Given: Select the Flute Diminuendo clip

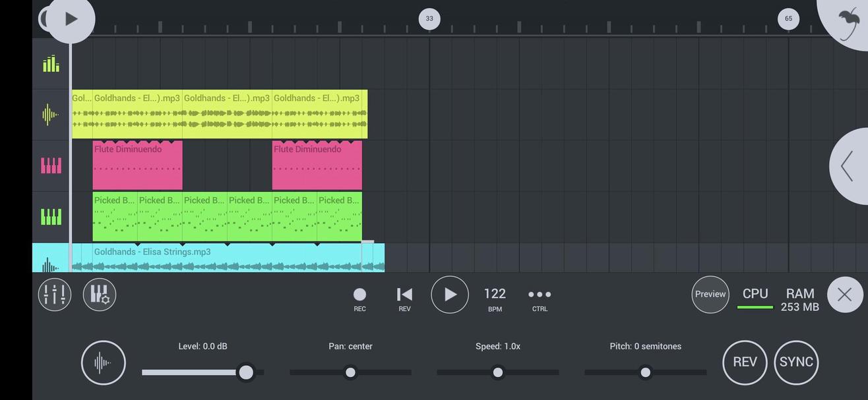Looking at the screenshot, I should (137, 165).
